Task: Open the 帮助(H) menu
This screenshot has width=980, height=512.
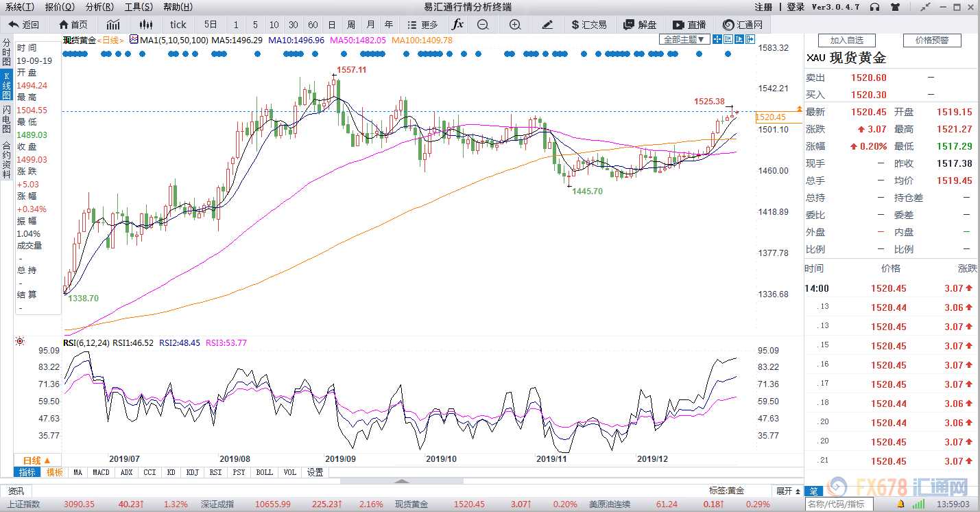Action: (x=178, y=7)
